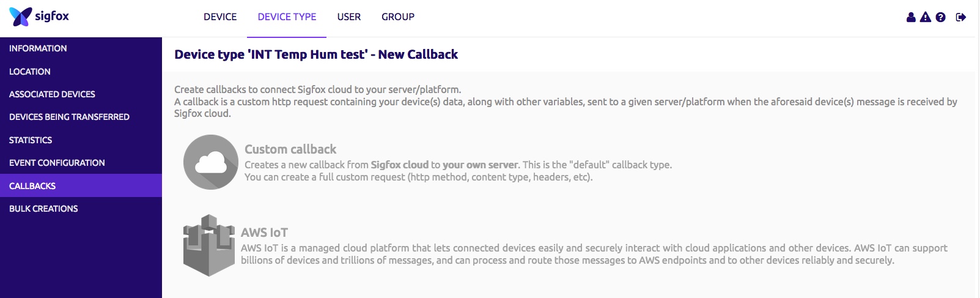Click the warning triangle alert icon
Screen dimensions: 980x298
pos(926,17)
